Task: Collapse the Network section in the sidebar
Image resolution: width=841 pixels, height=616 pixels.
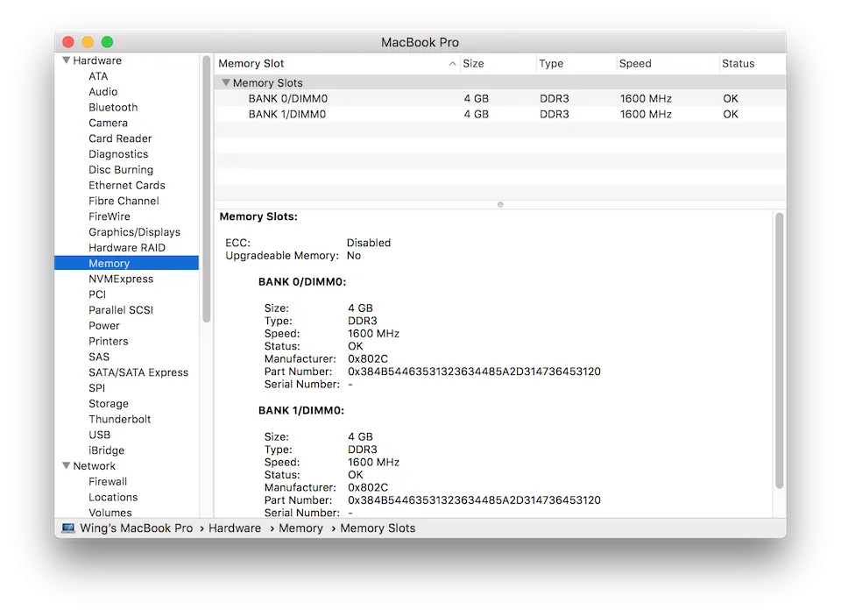Action: tap(66, 465)
